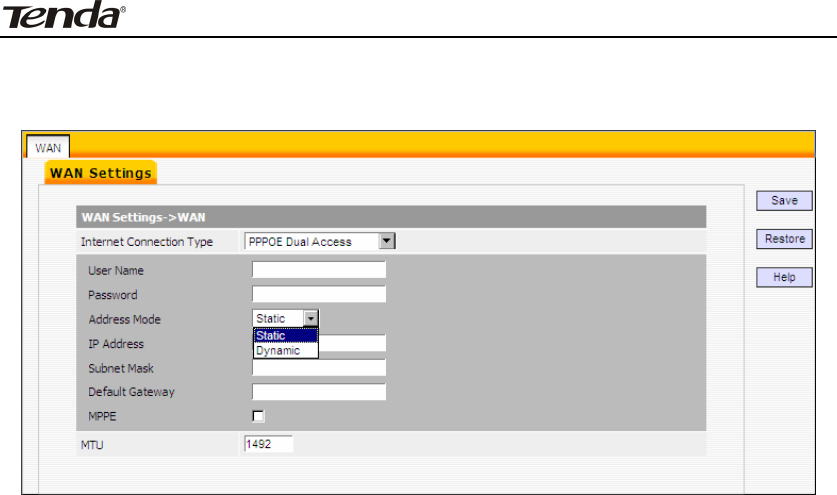Click the 'IP Address' label
Viewport: 837px width, 495px height.
116,344
